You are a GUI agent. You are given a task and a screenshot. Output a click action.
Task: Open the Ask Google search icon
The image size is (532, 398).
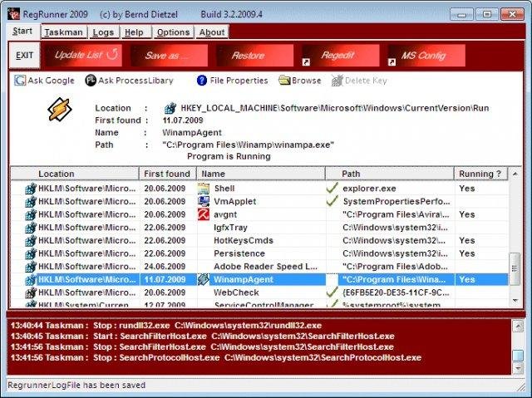click(20, 81)
